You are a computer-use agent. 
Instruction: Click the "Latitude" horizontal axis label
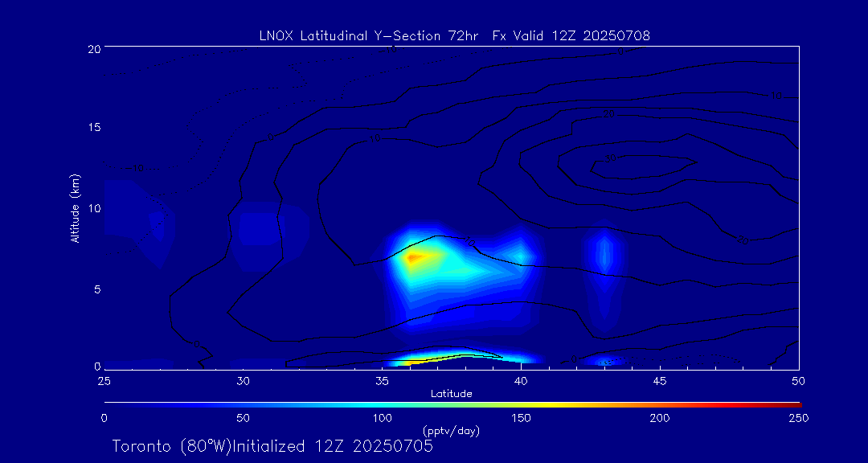(451, 395)
